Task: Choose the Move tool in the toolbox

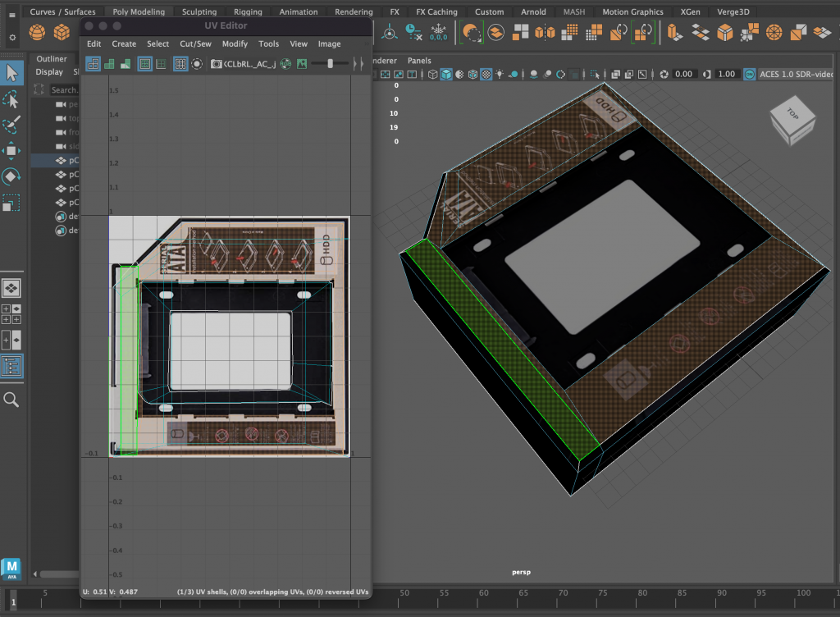Action: (11, 150)
